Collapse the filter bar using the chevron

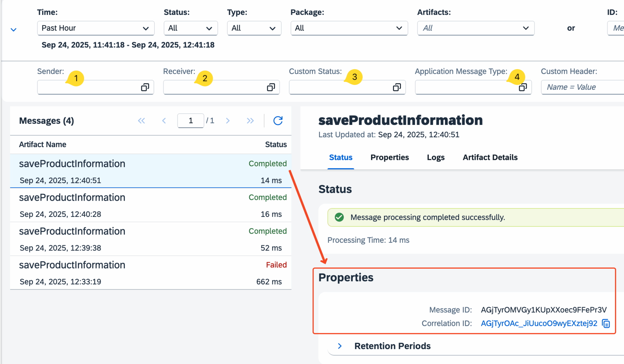13,29
